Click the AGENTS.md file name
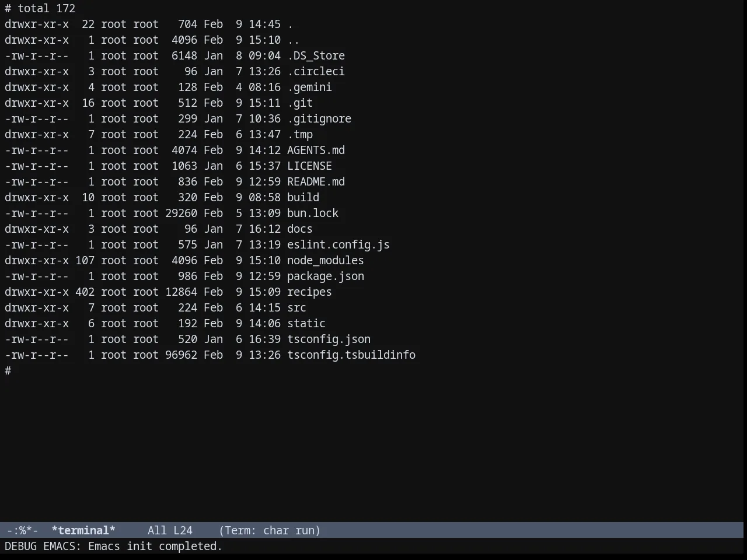The image size is (747, 560). coord(316,150)
